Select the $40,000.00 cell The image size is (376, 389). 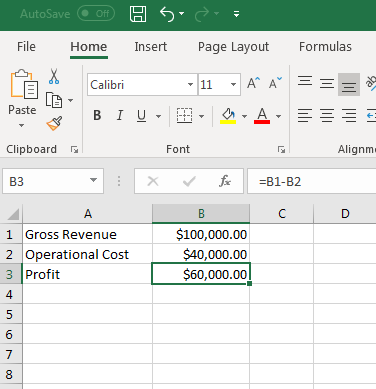tap(201, 254)
